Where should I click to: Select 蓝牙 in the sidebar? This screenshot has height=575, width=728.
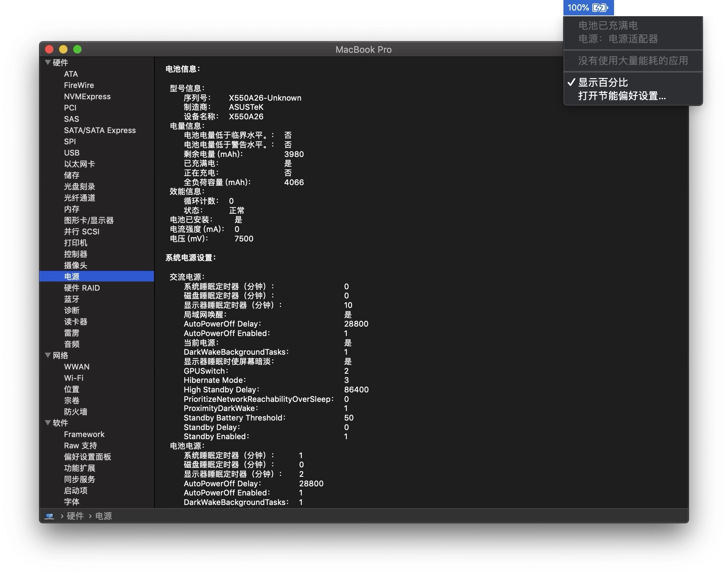(x=72, y=299)
